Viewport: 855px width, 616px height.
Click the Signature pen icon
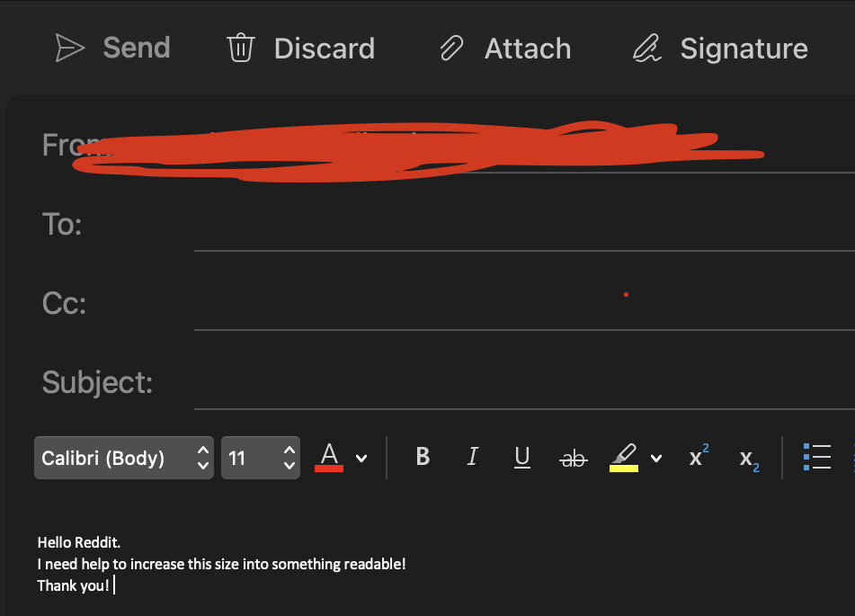click(647, 48)
